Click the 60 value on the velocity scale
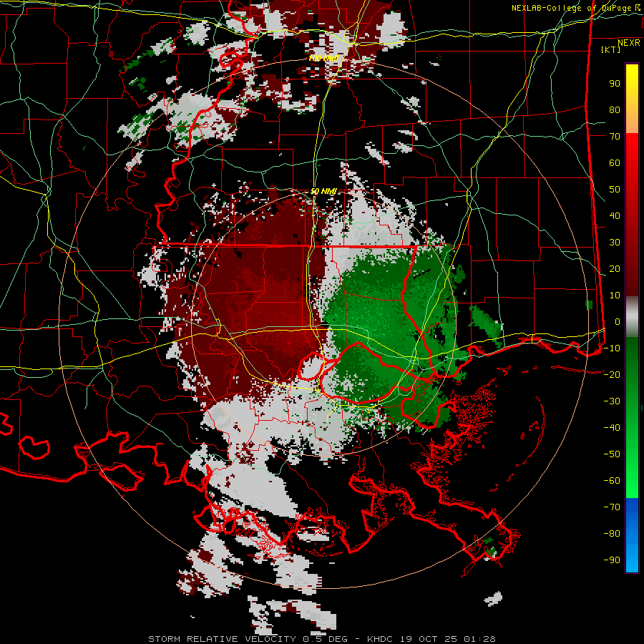This screenshot has width=644, height=644. coord(615,162)
